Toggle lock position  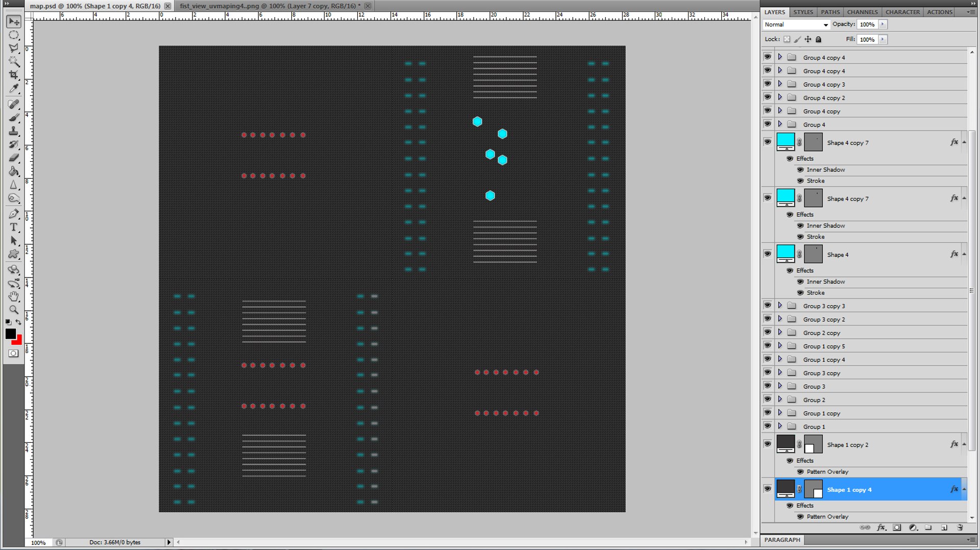click(808, 39)
